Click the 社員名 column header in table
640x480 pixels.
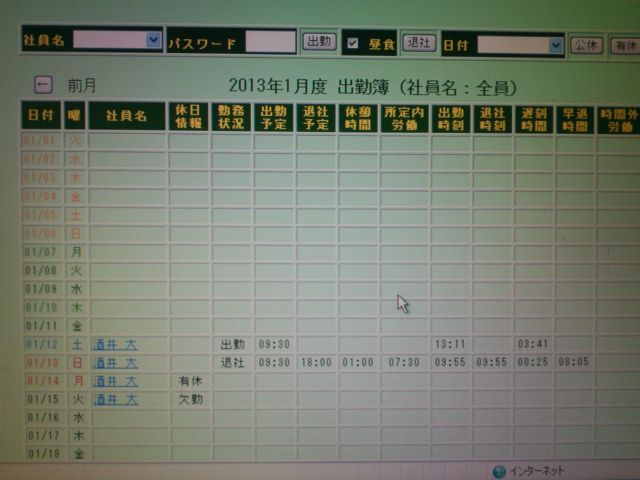tap(127, 116)
